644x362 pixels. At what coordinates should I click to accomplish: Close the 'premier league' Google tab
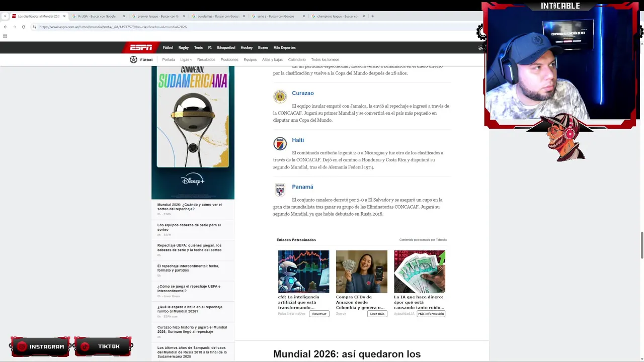(184, 16)
